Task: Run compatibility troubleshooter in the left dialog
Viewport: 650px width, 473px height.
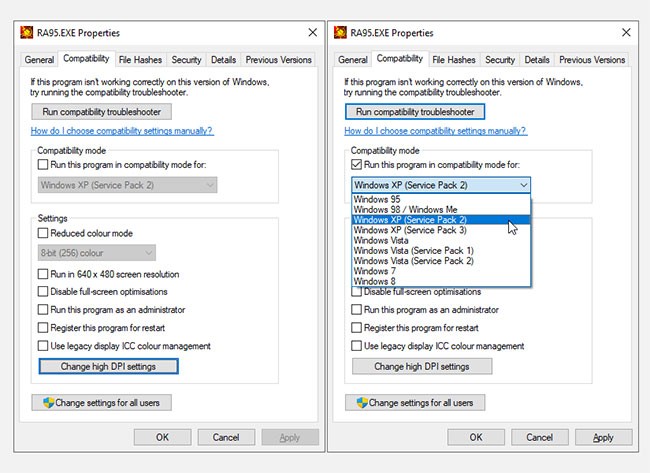Action: pyautogui.click(x=102, y=112)
